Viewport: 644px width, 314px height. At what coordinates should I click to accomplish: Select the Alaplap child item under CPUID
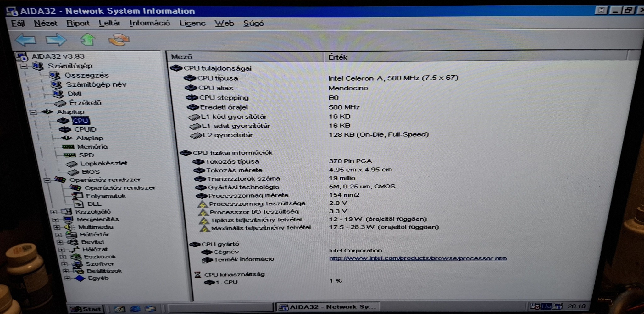click(90, 138)
